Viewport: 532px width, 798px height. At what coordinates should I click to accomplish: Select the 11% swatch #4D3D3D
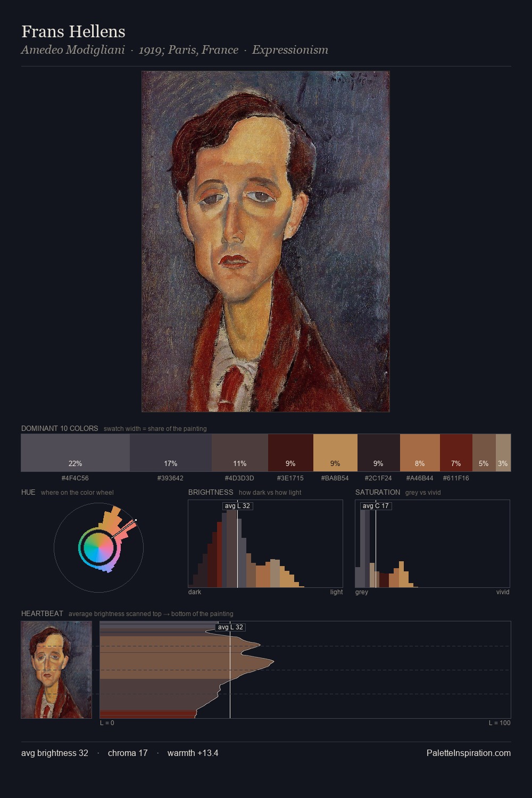(240, 453)
